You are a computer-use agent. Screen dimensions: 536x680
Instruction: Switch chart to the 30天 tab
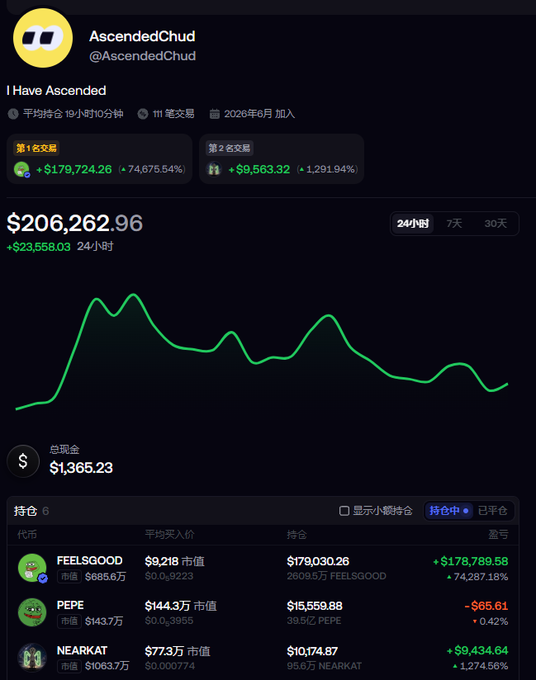coord(496,223)
